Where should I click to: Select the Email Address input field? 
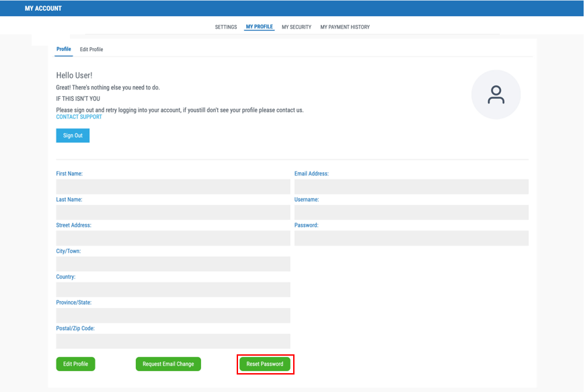coord(411,187)
